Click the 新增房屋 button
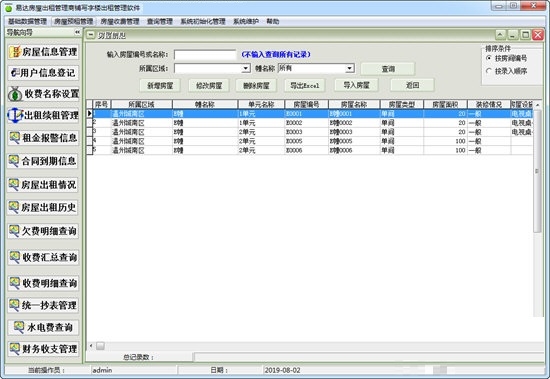550x379 pixels. (x=160, y=85)
